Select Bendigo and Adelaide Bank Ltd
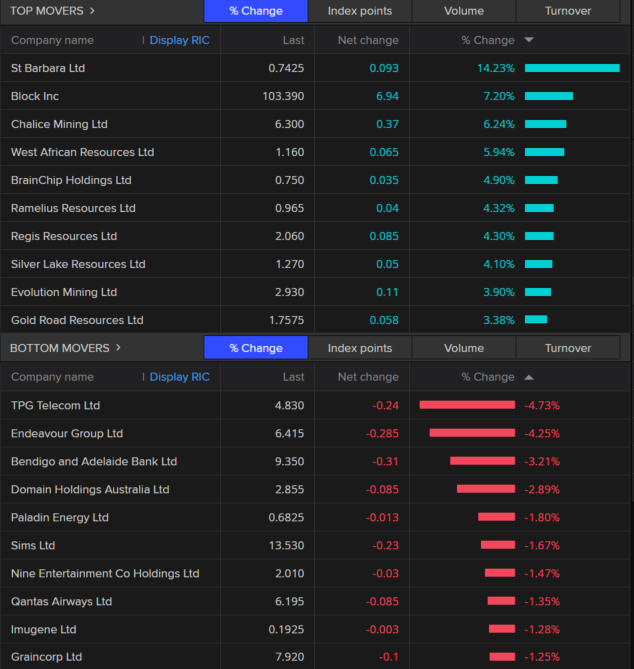 point(94,461)
